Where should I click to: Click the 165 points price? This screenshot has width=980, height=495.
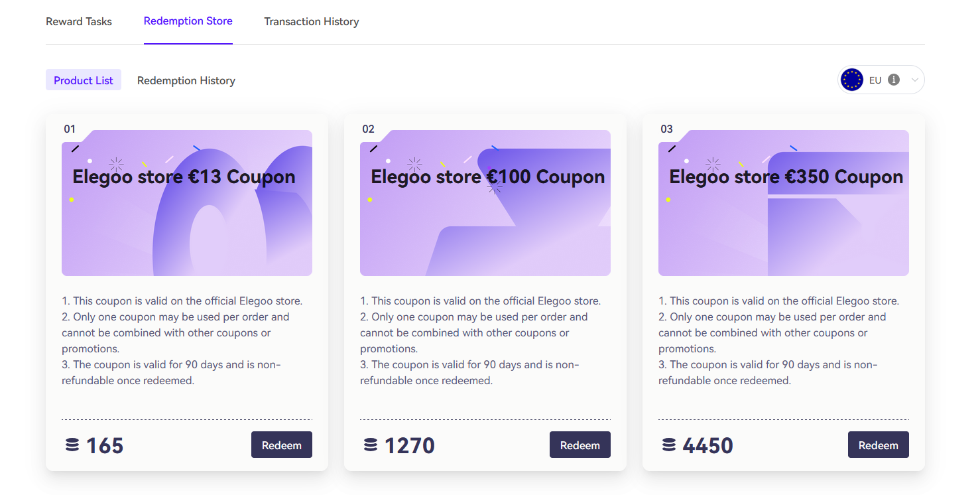tap(105, 445)
